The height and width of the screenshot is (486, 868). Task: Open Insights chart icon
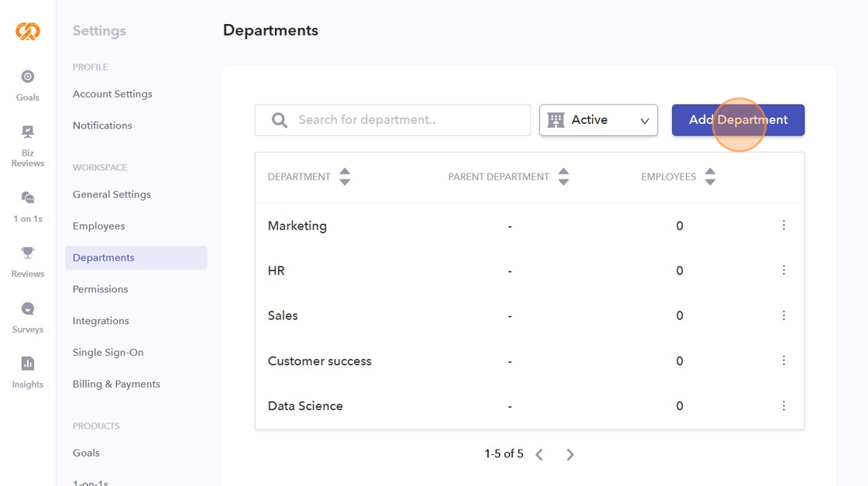(28, 364)
